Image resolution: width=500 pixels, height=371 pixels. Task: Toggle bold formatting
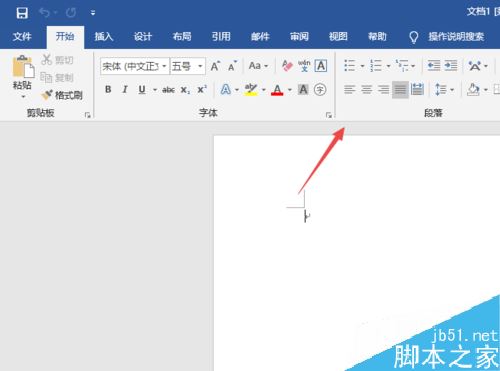tap(108, 89)
